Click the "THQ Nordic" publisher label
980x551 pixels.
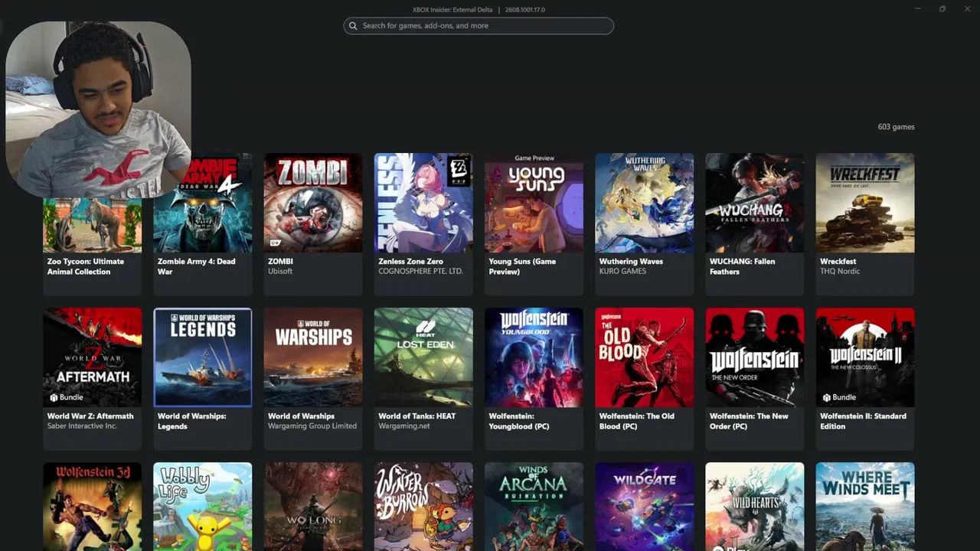[840, 272]
